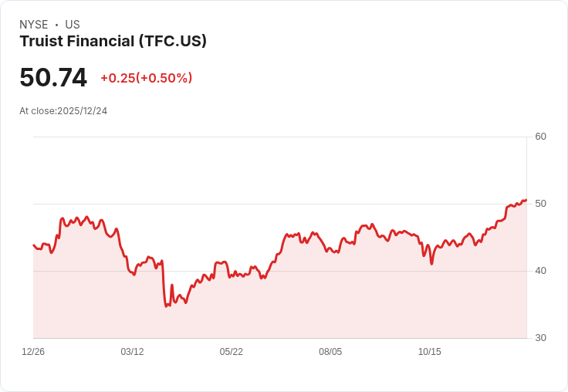Click the 50 y-axis label
568x392 pixels.
[540, 204]
